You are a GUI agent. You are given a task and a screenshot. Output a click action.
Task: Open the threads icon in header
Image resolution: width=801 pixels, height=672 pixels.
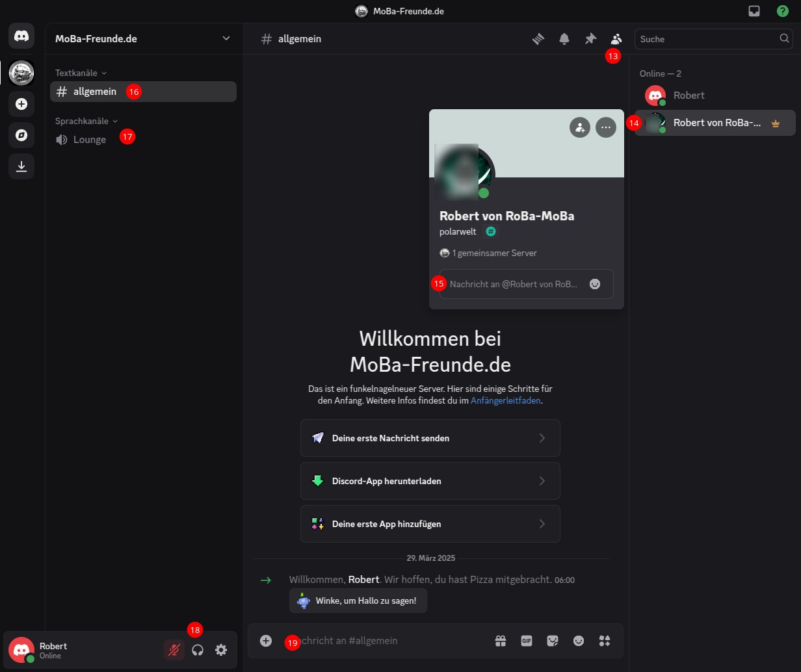point(538,39)
